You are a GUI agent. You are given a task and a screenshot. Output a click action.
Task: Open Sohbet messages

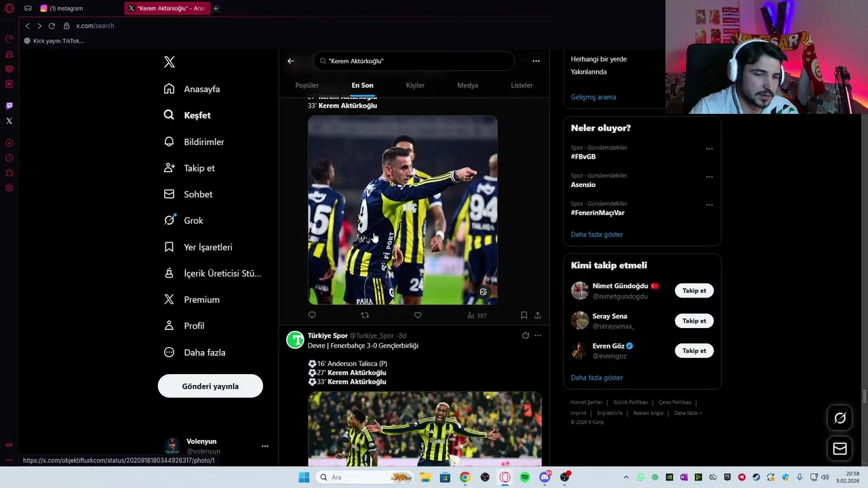189,195
